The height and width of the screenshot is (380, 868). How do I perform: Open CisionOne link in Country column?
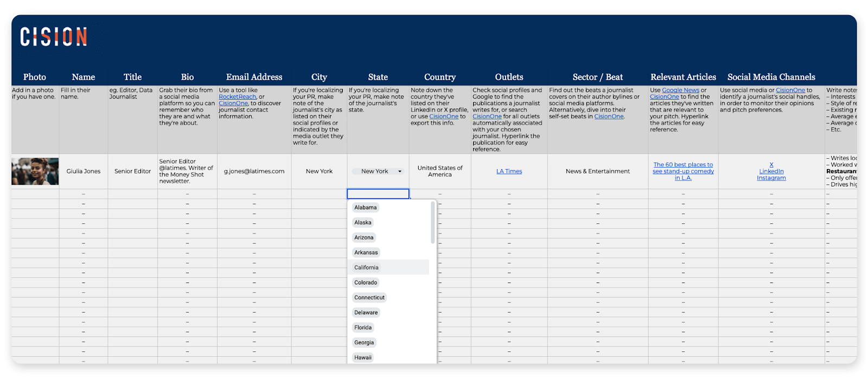(444, 117)
